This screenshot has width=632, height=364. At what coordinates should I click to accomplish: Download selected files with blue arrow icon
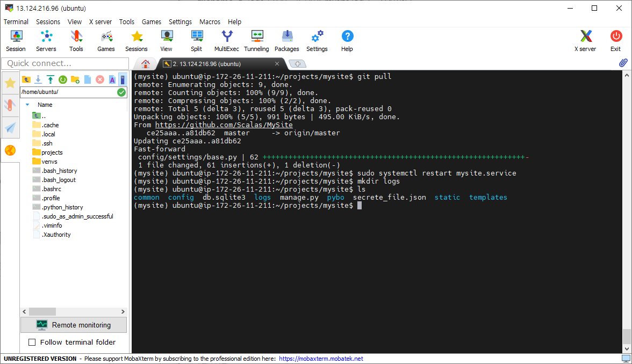pos(38,79)
